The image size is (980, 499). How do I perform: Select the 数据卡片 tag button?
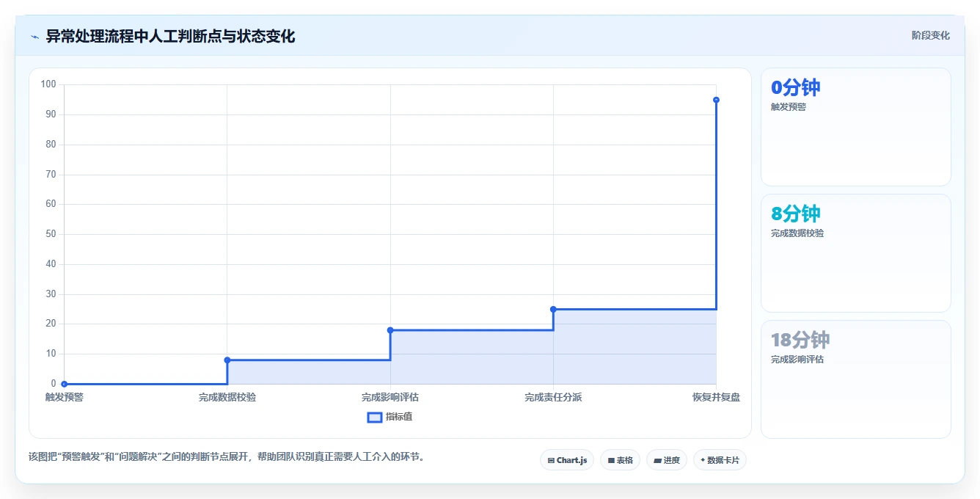[x=720, y=460]
